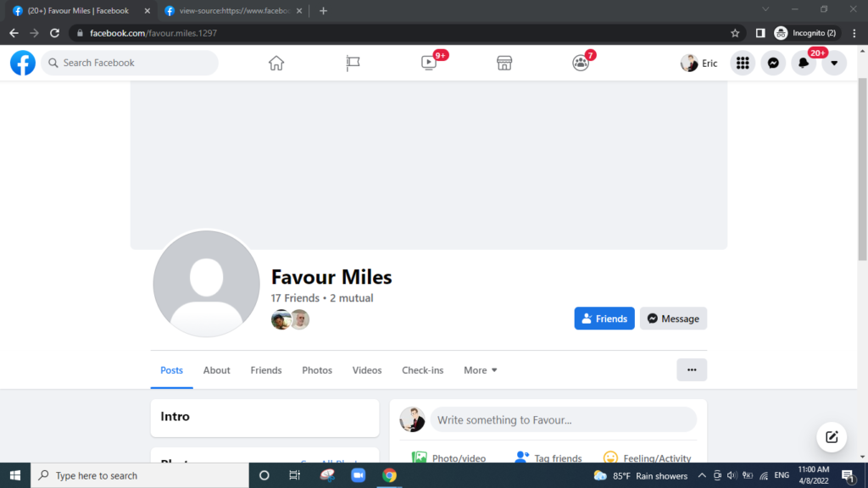The image size is (868, 488).
Task: Open Facebook Watch video icon
Action: 429,63
